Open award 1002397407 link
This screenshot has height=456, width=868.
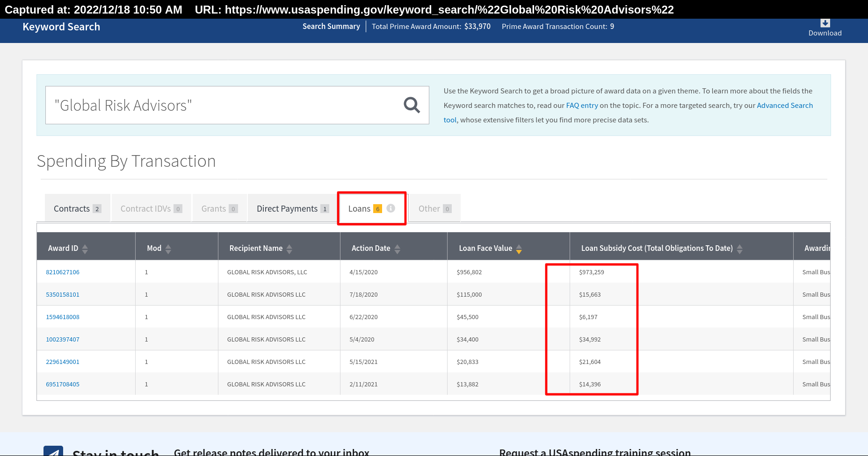(63, 339)
